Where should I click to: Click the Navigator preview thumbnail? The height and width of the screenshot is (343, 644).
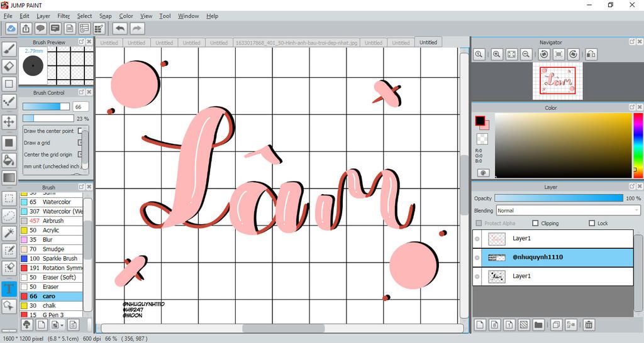(x=557, y=81)
